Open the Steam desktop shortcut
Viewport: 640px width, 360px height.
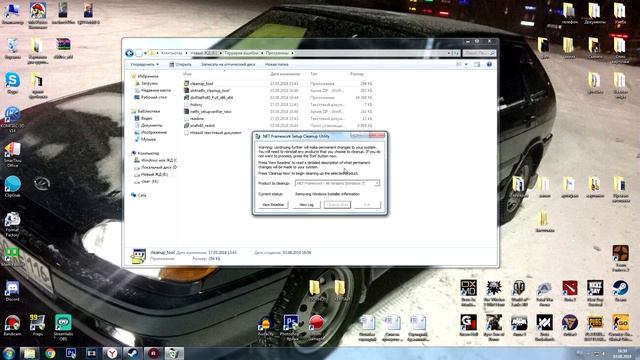click(x=620, y=291)
